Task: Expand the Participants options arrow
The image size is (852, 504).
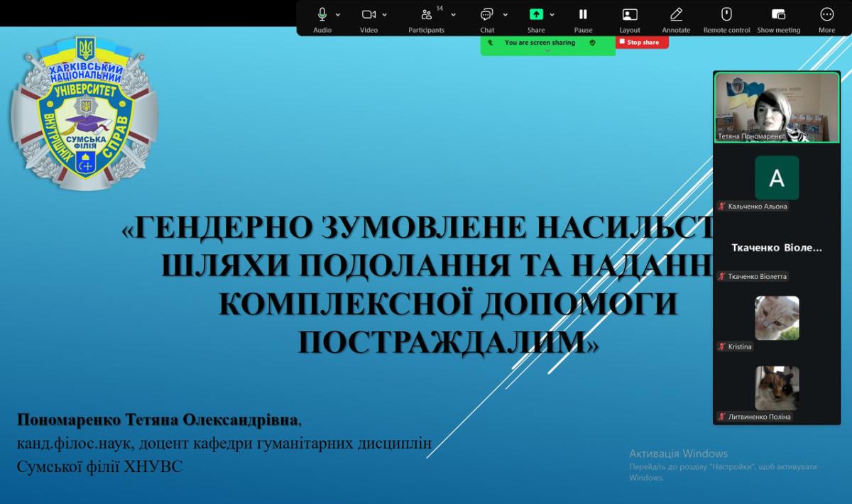Action: click(454, 15)
